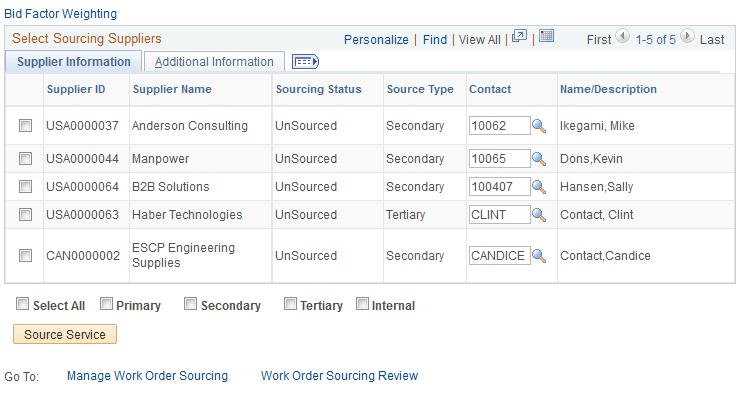Check the box for Haber Technologies
Viewport: 745px width, 395px height.
[25, 215]
